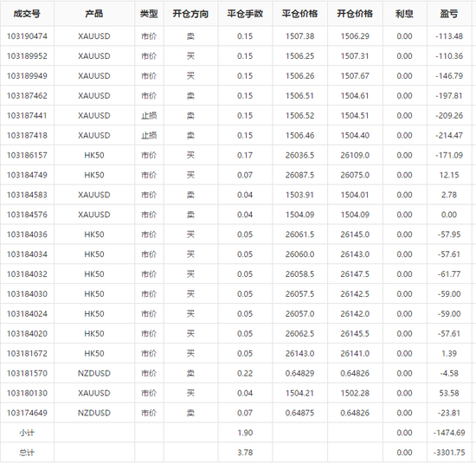
Task: Select trade number 103180130
Action: click(27, 393)
